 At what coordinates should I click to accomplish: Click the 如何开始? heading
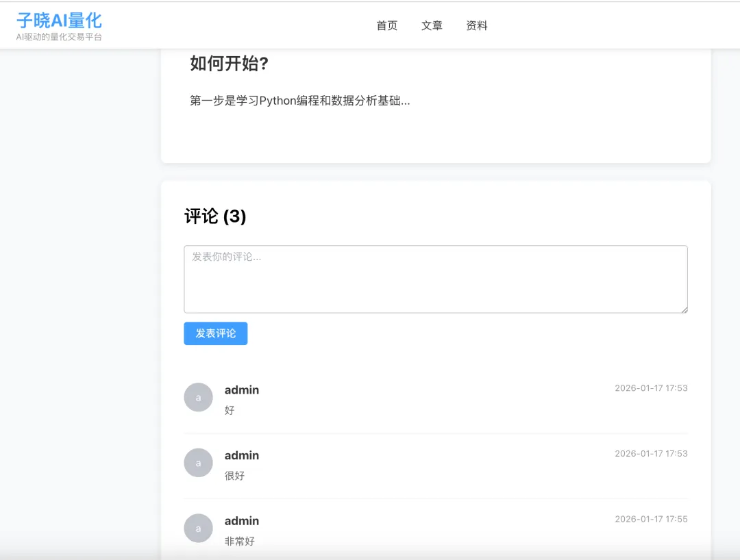point(229,63)
